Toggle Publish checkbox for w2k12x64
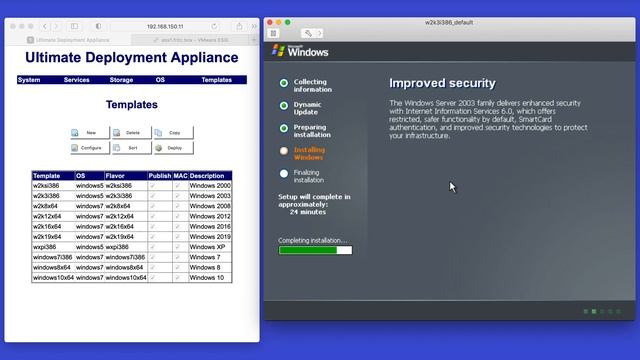 [x=153, y=216]
